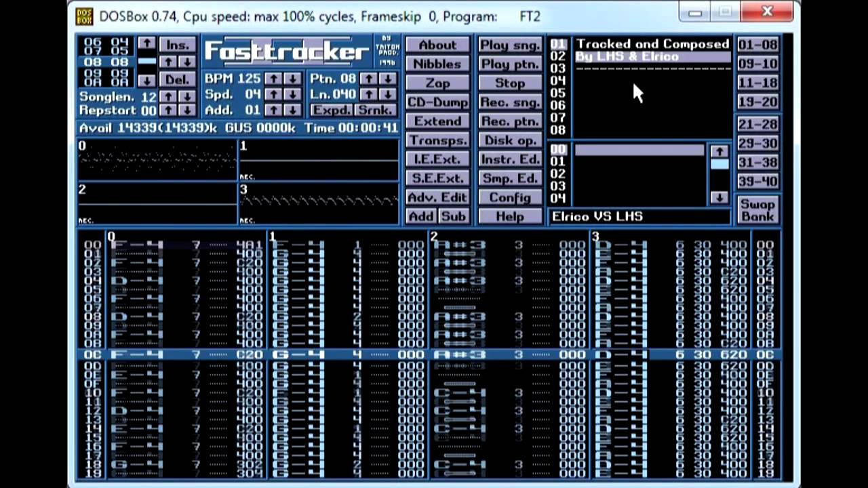868x488 pixels.
Task: Toggle mute on channel 0 scope
Action: click(x=157, y=160)
